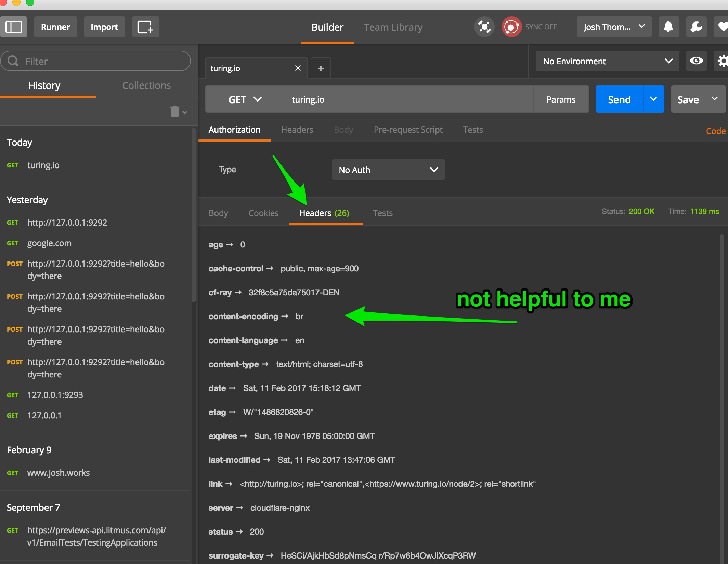Open manage environments gear icon
This screenshot has width=728, height=564.
721,61
